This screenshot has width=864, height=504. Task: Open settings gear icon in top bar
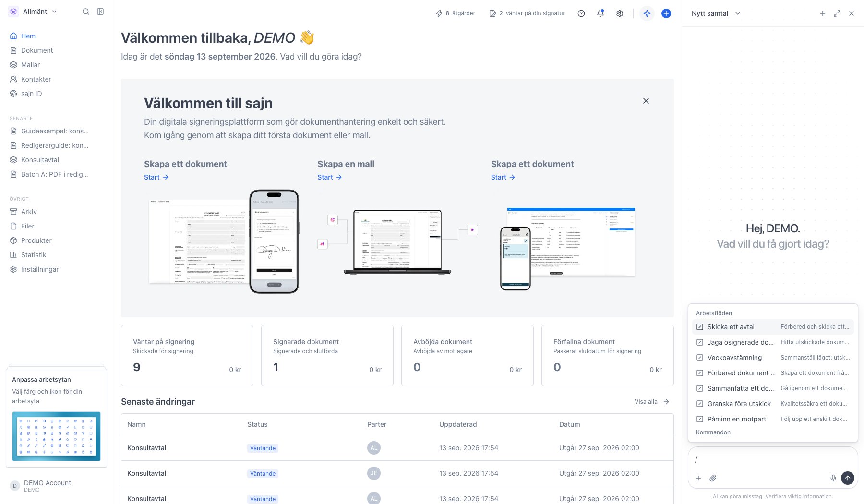pos(620,13)
